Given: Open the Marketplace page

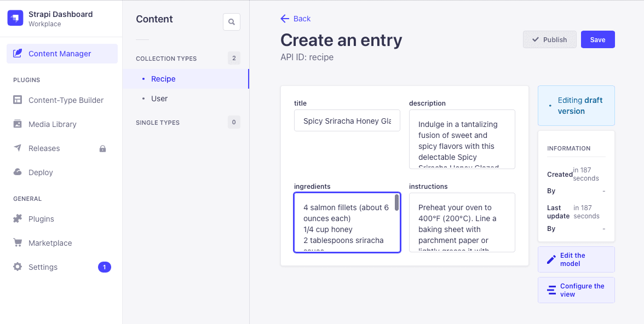Looking at the screenshot, I should click(x=62, y=243).
